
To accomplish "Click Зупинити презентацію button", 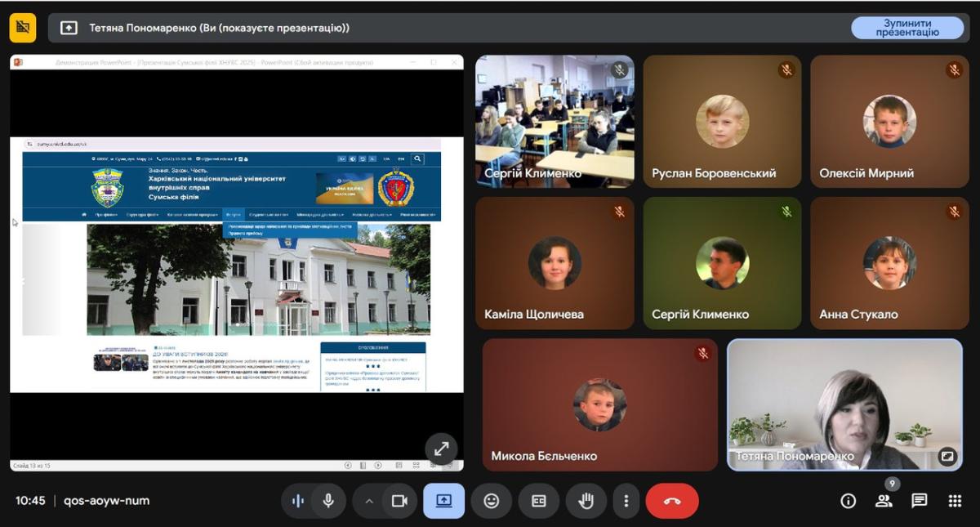I will point(906,28).
